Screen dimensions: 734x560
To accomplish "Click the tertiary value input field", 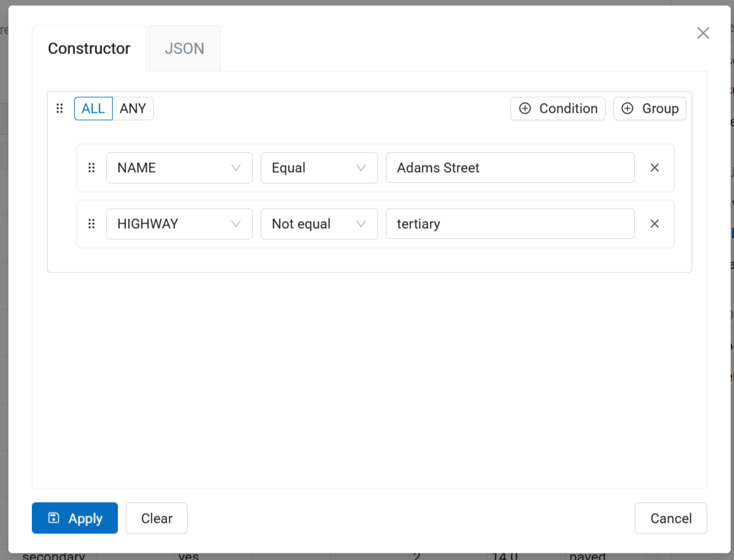I will 510,224.
